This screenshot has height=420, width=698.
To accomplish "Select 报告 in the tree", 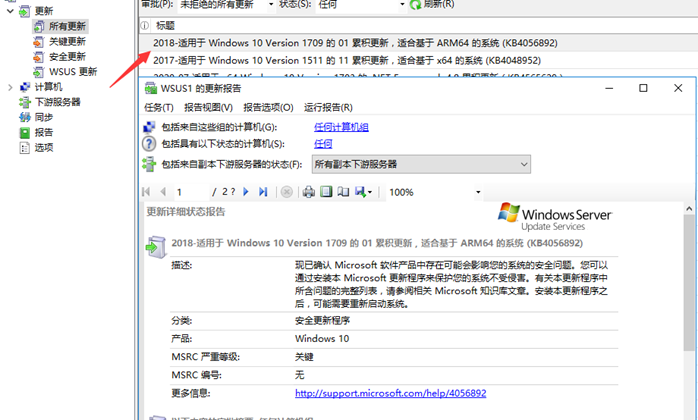I will click(44, 132).
